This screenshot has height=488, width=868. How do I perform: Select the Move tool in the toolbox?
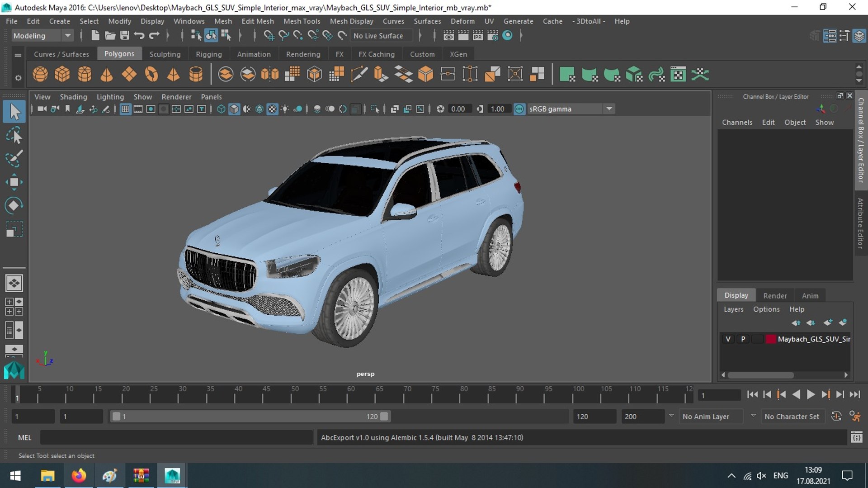coord(14,182)
